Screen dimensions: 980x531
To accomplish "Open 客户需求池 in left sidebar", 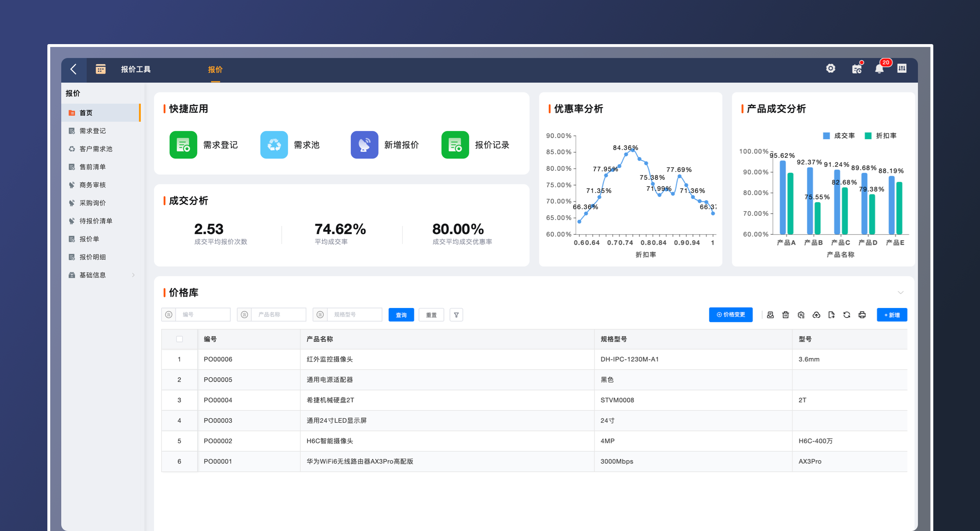I will click(x=96, y=149).
